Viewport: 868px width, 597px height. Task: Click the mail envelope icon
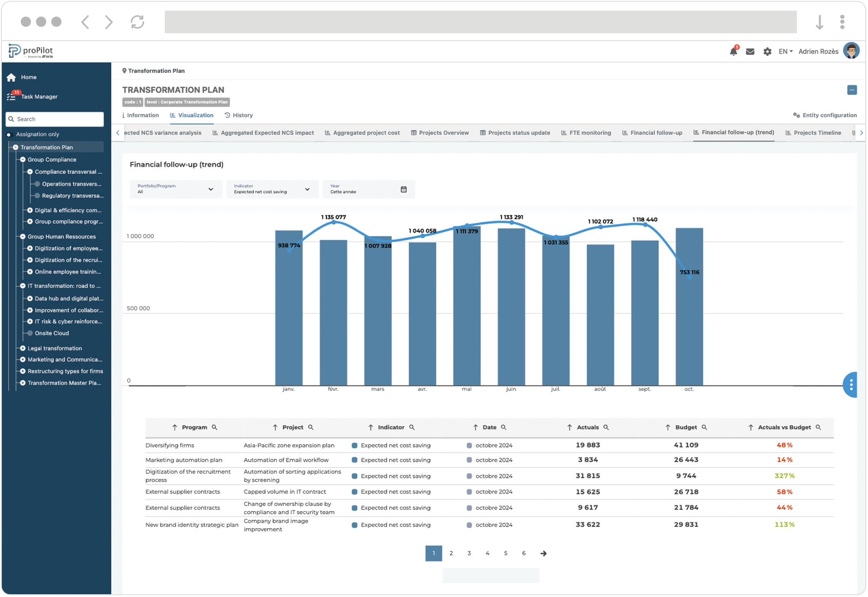(750, 52)
